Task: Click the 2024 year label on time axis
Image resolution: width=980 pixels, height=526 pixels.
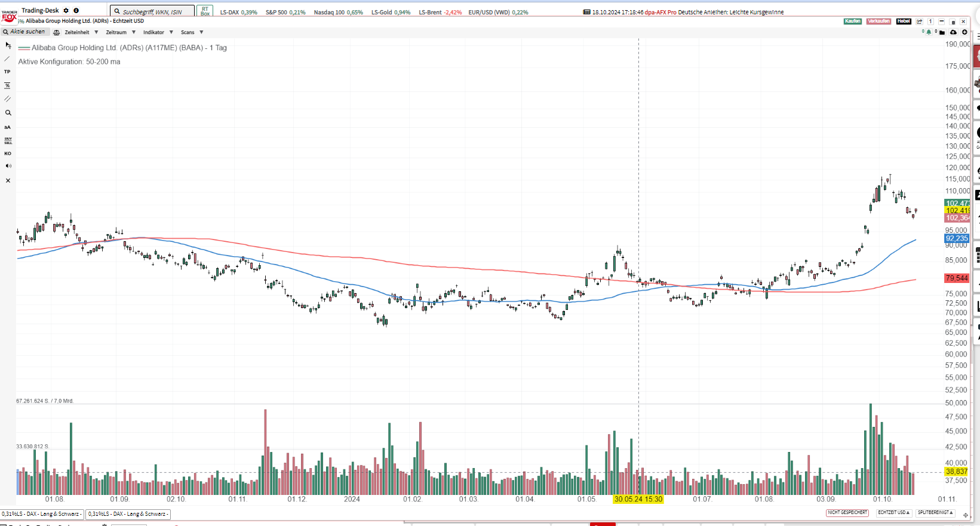Action: click(x=352, y=499)
